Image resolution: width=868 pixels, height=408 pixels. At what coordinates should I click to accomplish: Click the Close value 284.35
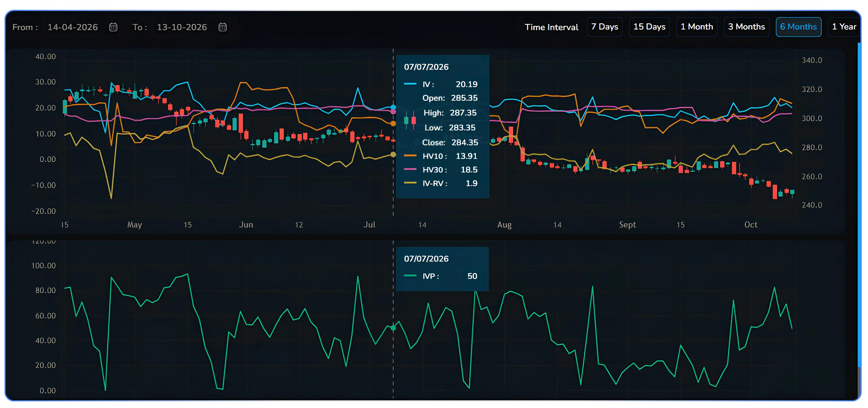click(x=465, y=142)
